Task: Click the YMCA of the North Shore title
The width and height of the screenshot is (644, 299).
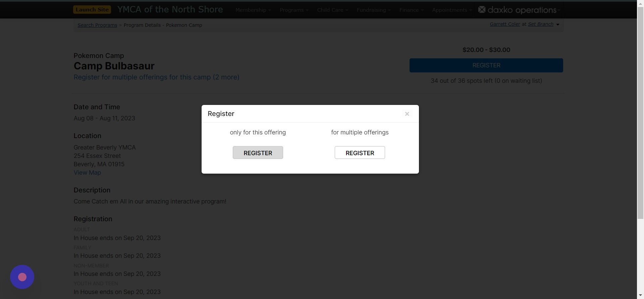Action: (x=170, y=9)
